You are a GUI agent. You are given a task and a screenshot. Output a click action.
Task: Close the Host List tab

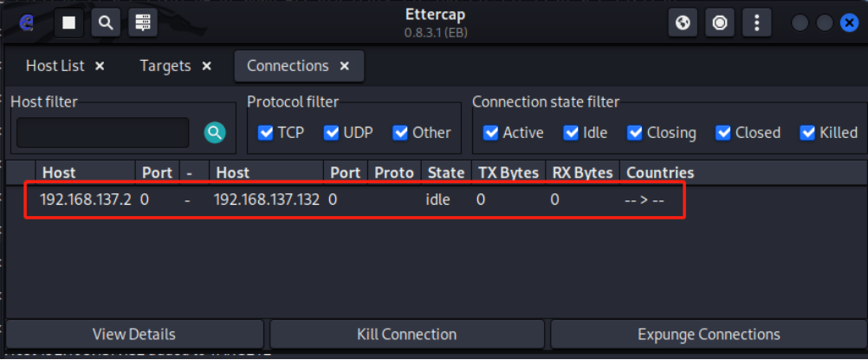[100, 66]
